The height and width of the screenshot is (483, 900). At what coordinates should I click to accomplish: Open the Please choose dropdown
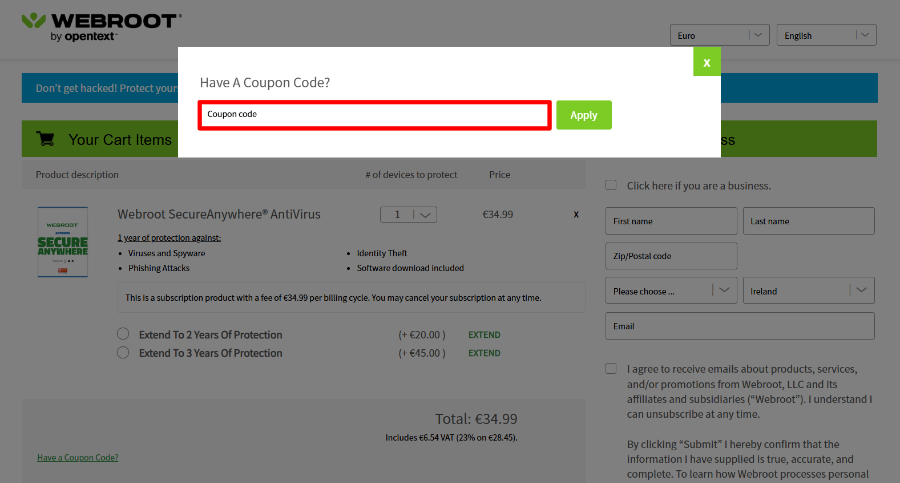[671, 291]
